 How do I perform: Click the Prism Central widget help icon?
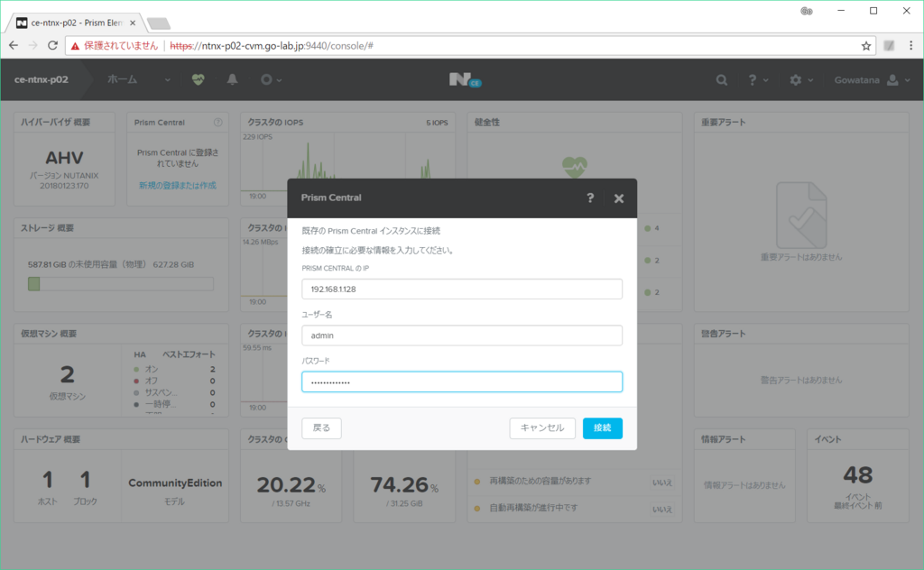click(218, 123)
